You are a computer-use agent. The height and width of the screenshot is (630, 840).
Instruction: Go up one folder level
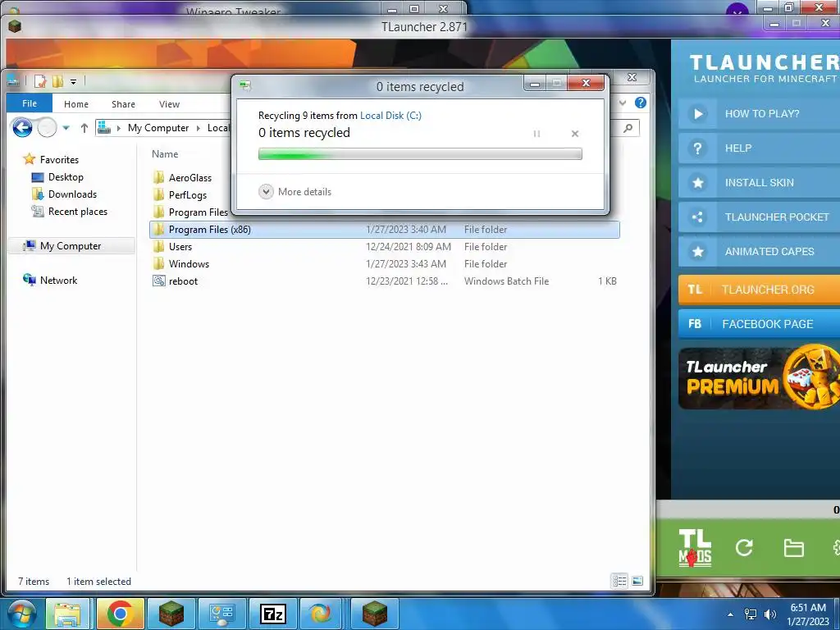[x=84, y=128]
